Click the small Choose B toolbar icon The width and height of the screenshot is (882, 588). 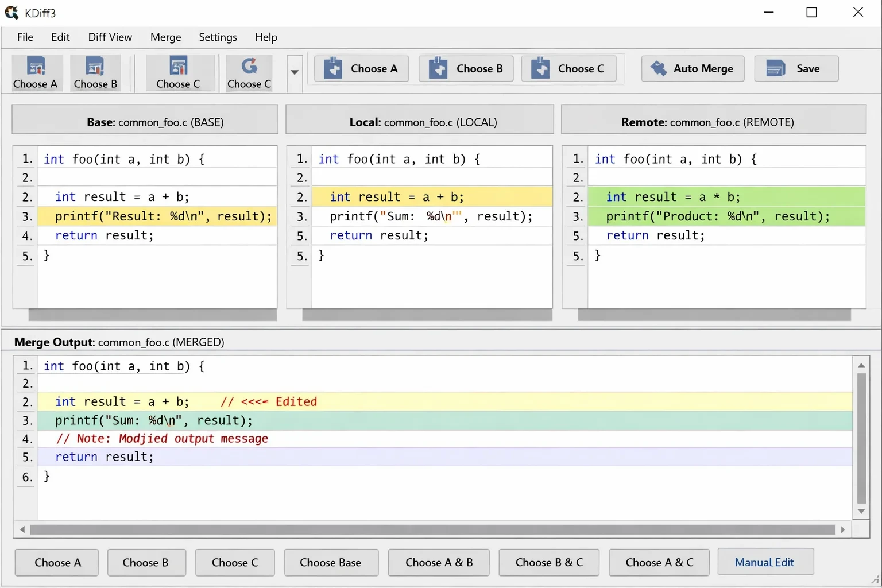pos(95,73)
